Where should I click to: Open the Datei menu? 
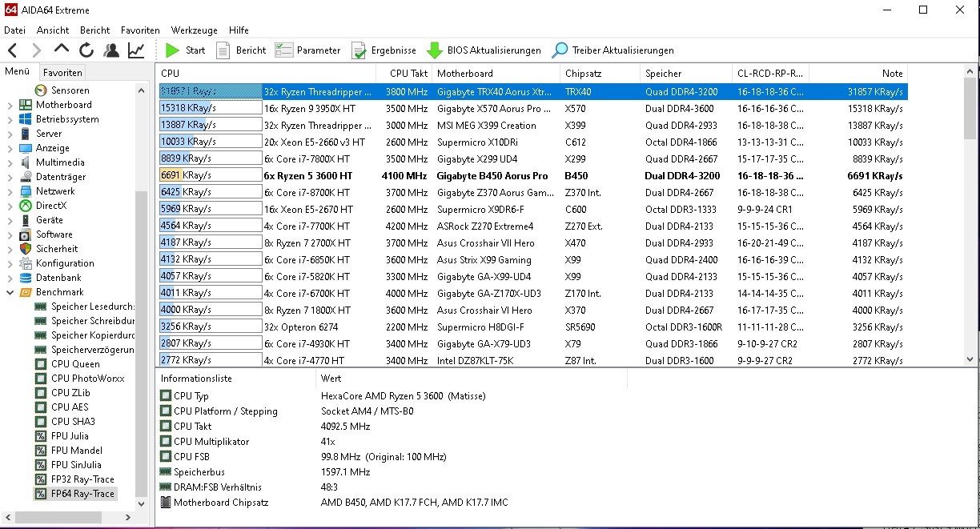[x=15, y=30]
